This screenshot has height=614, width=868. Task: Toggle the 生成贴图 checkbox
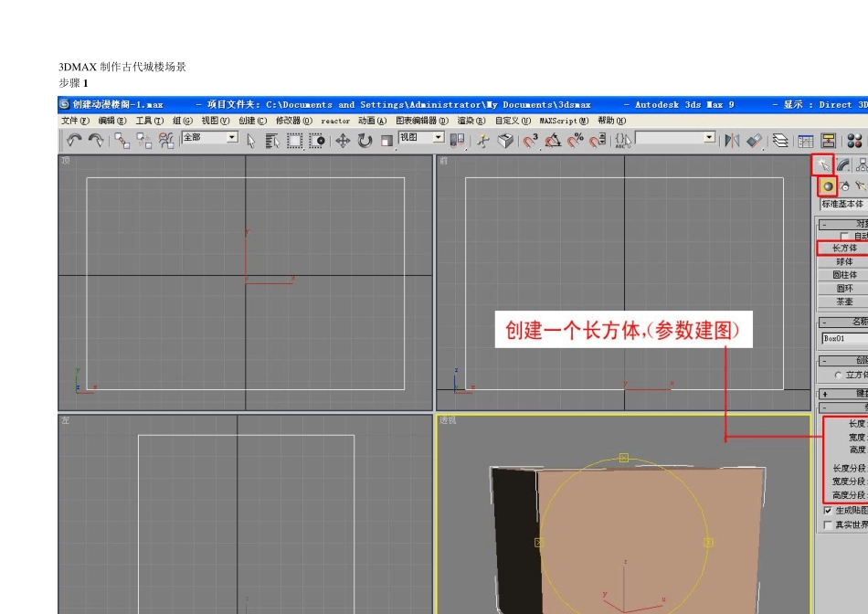(828, 511)
